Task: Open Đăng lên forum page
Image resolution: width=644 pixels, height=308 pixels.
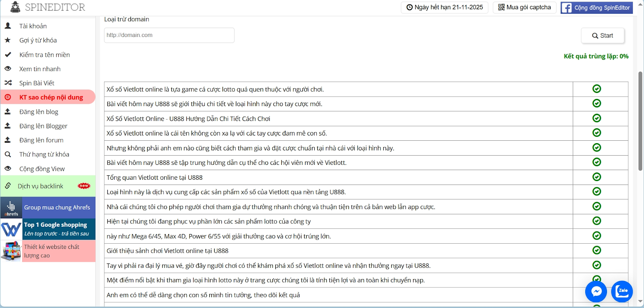Action: [x=48, y=140]
